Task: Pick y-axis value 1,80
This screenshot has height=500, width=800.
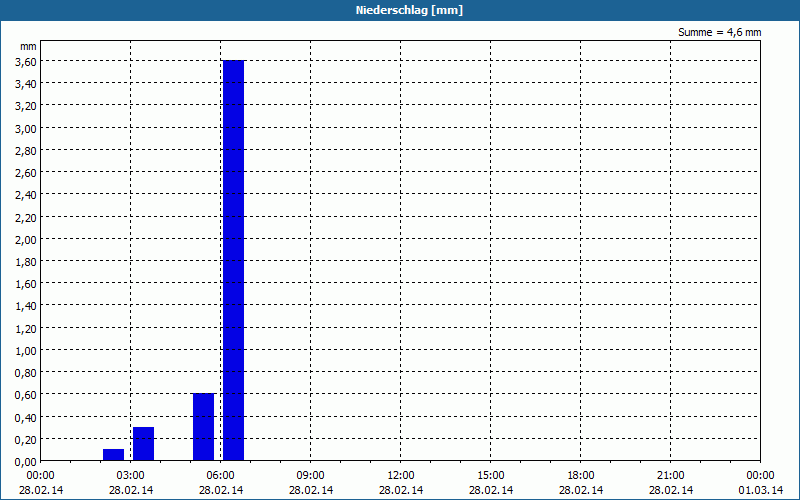Action: 26,261
